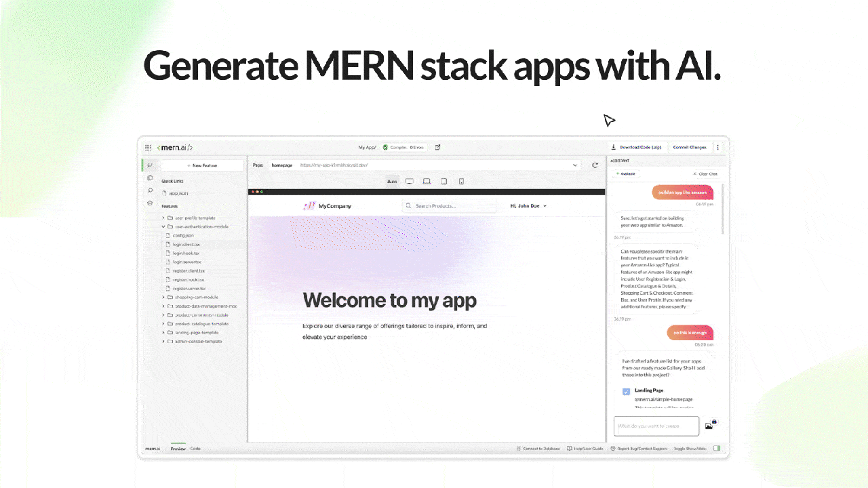Image resolution: width=868 pixels, height=488 pixels.
Task: Open the search icon in left sidebar
Action: coord(150,190)
